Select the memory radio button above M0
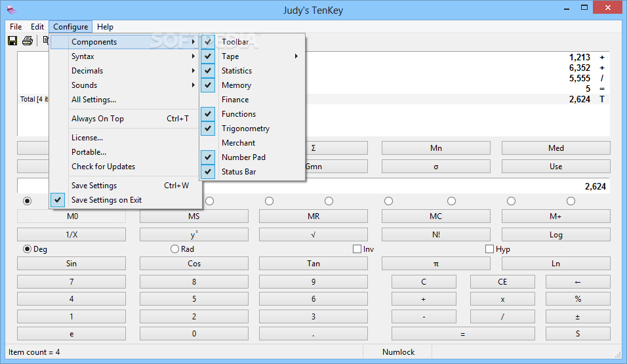Viewport: 627px width, 364px height. point(27,201)
